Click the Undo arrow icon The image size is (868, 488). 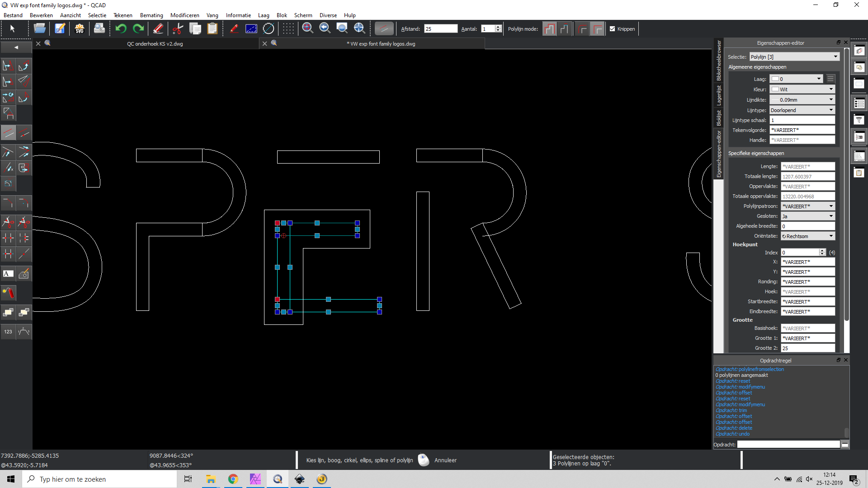(x=121, y=28)
